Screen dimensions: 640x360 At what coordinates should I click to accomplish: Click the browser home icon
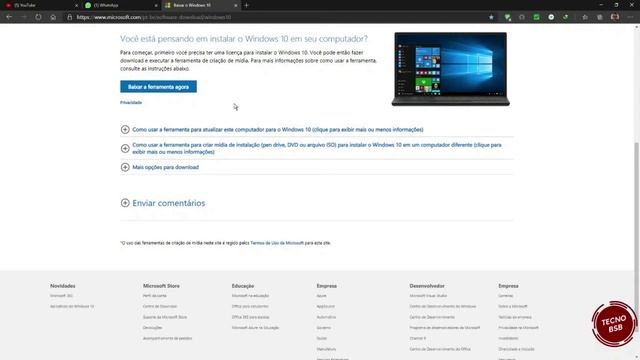click(x=53, y=17)
